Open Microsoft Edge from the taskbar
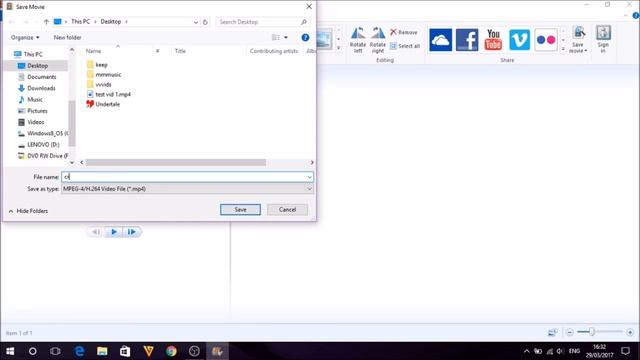Viewport: 640px width, 360px height. point(79,351)
